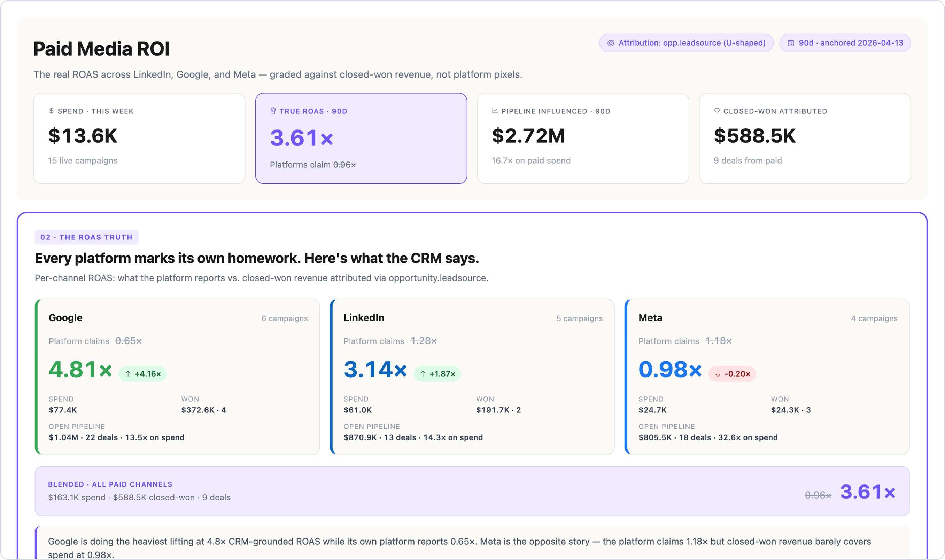The height and width of the screenshot is (560, 945).
Task: Click the Paid Media ROI heading
Action: (x=102, y=49)
